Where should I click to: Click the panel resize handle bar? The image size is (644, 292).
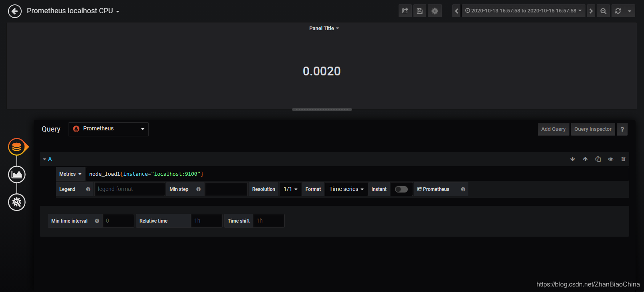[322, 109]
